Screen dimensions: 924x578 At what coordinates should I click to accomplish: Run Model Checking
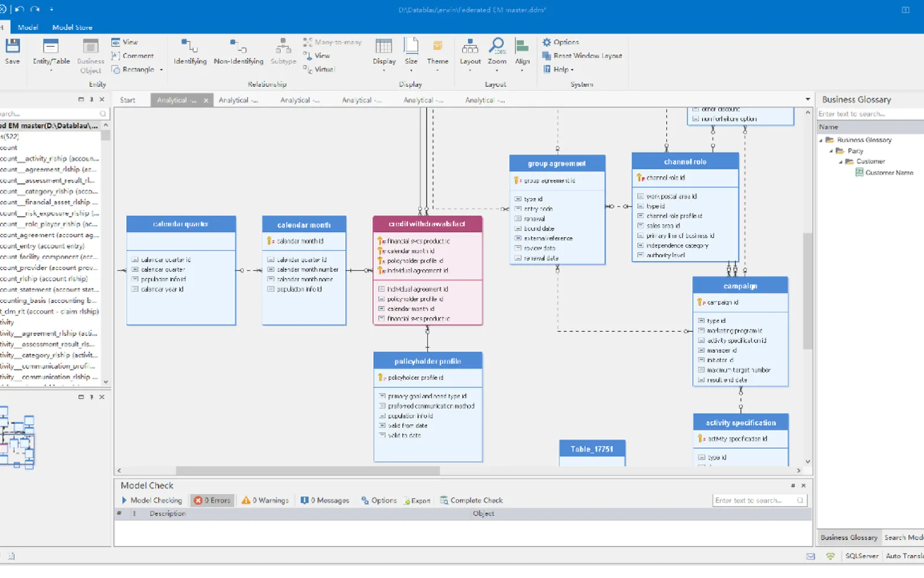coord(152,501)
